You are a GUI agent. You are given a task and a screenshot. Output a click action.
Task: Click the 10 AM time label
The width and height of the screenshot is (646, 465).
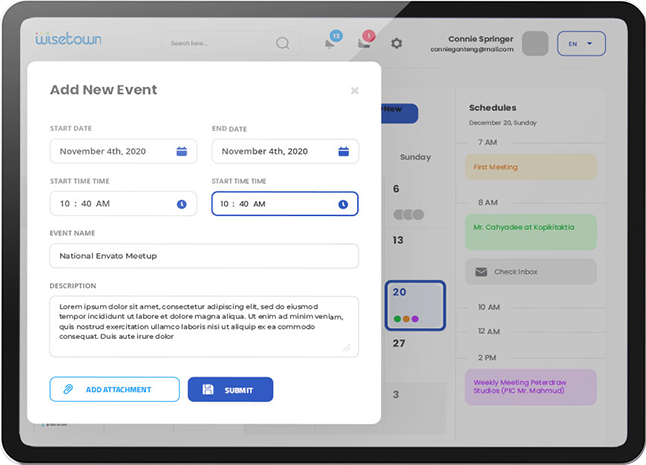tap(489, 307)
